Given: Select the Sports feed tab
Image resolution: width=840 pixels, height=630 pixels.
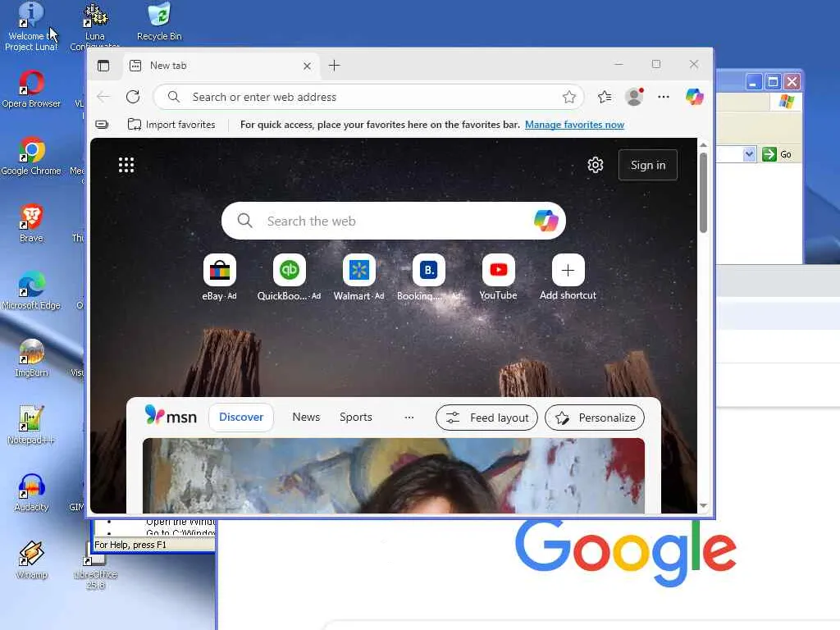Looking at the screenshot, I should click(x=356, y=418).
